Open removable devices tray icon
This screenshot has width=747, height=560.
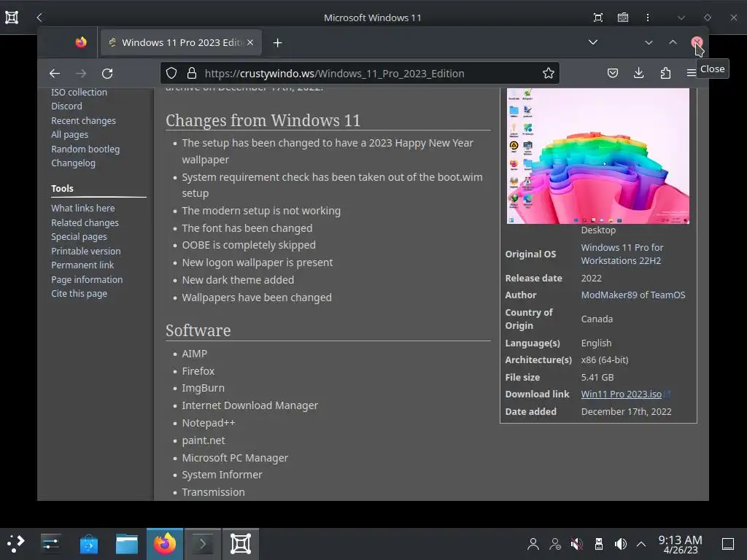coord(599,544)
